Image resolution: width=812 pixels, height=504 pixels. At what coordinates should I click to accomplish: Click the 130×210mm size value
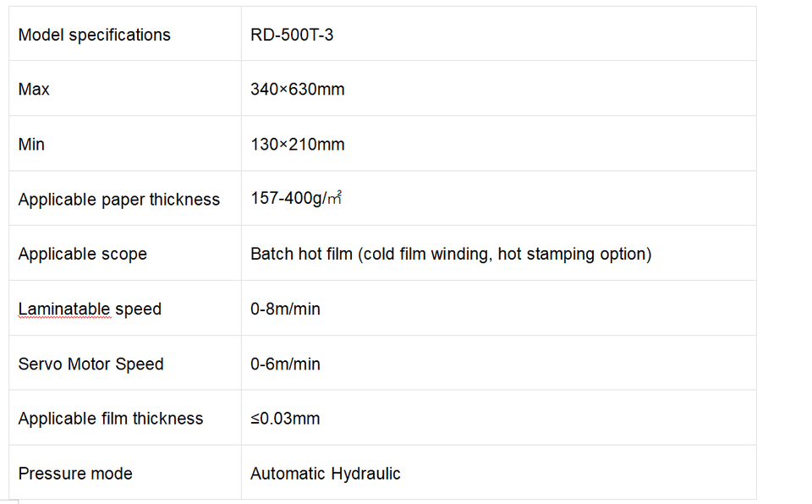pyautogui.click(x=297, y=145)
